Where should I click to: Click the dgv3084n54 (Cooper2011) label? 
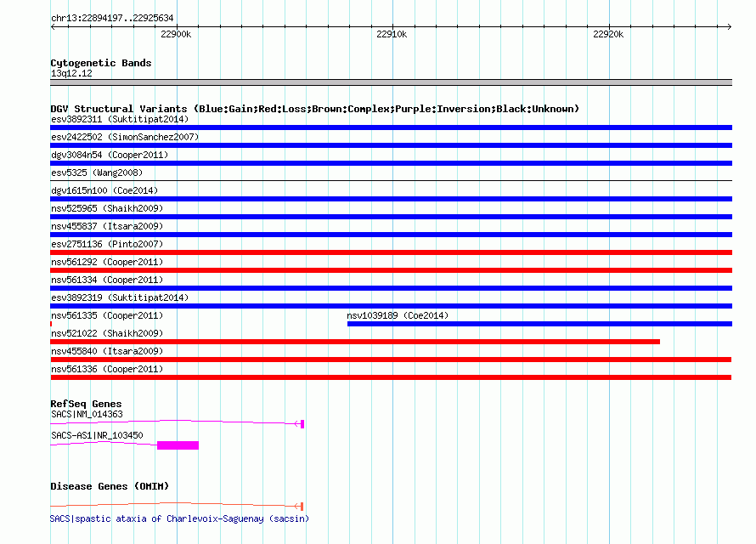pyautogui.click(x=110, y=155)
